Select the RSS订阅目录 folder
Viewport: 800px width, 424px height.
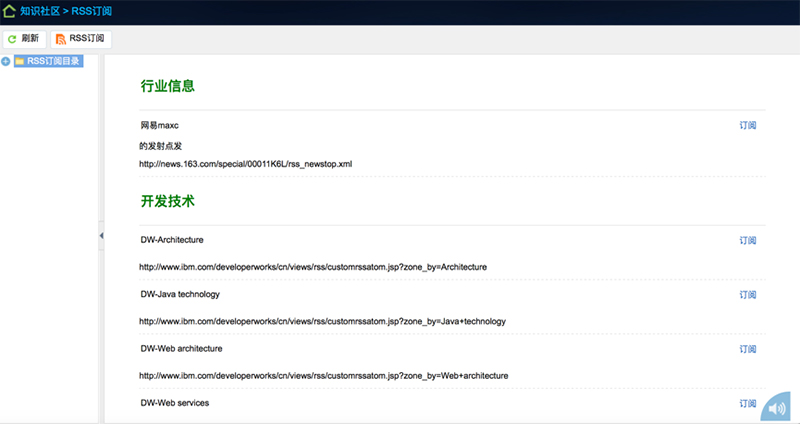click(x=48, y=61)
